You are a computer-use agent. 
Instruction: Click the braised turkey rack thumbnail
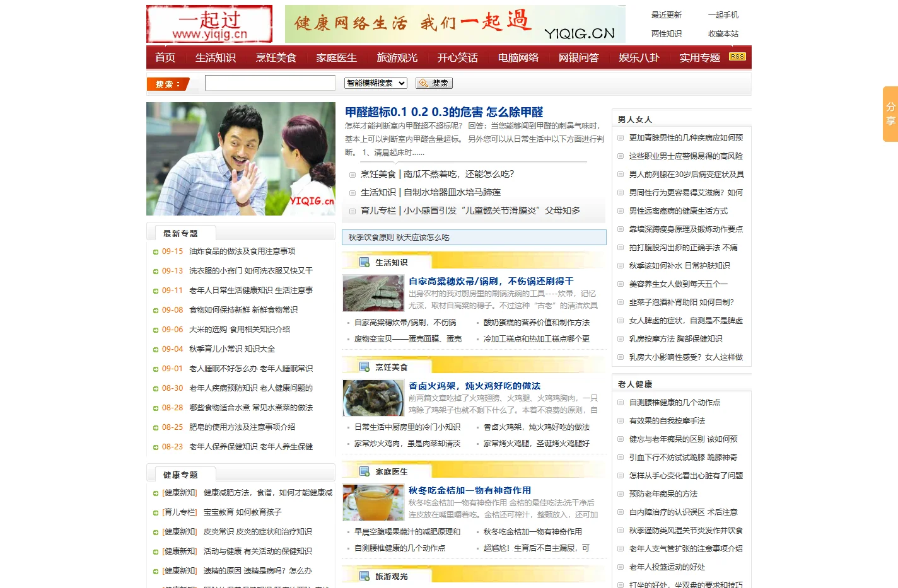373,398
